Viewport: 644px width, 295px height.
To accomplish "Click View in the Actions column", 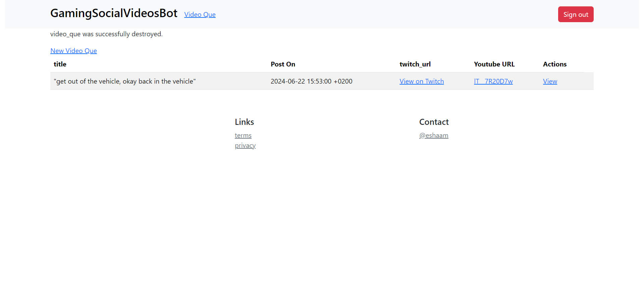I will [550, 81].
